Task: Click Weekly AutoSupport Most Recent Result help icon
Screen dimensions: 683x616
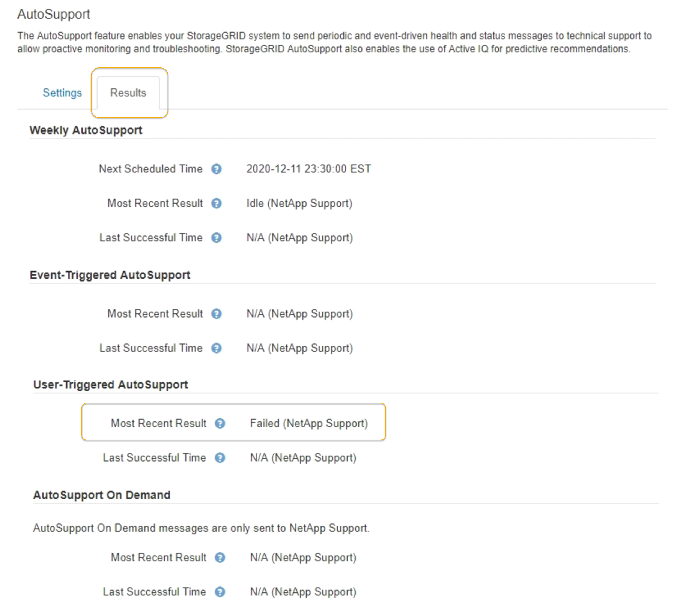Action: [216, 203]
